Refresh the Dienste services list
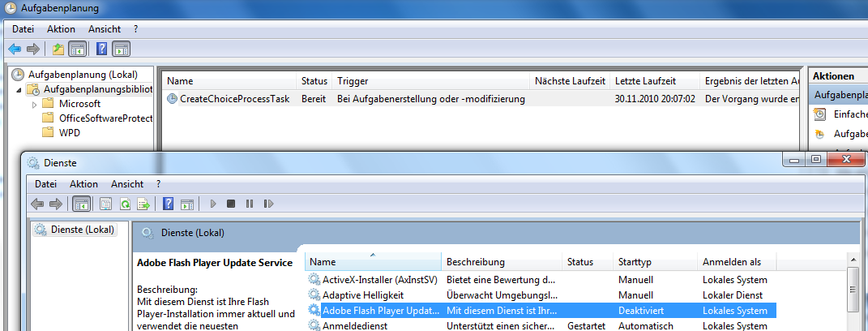Viewport: 868px width, 331px height. 125,204
